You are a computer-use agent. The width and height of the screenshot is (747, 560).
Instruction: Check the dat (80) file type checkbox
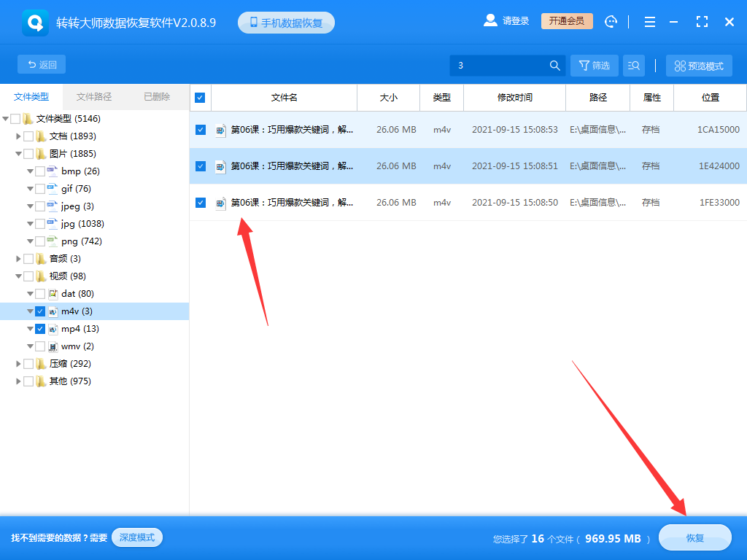[x=41, y=293]
